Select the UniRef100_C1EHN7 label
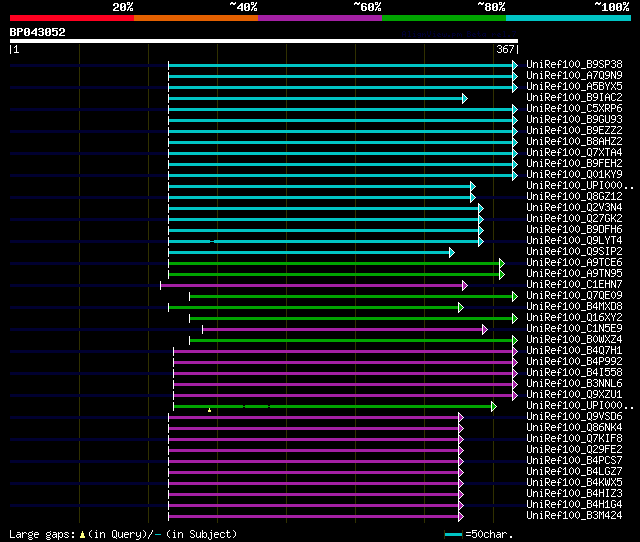The image size is (640, 542). pos(574,285)
